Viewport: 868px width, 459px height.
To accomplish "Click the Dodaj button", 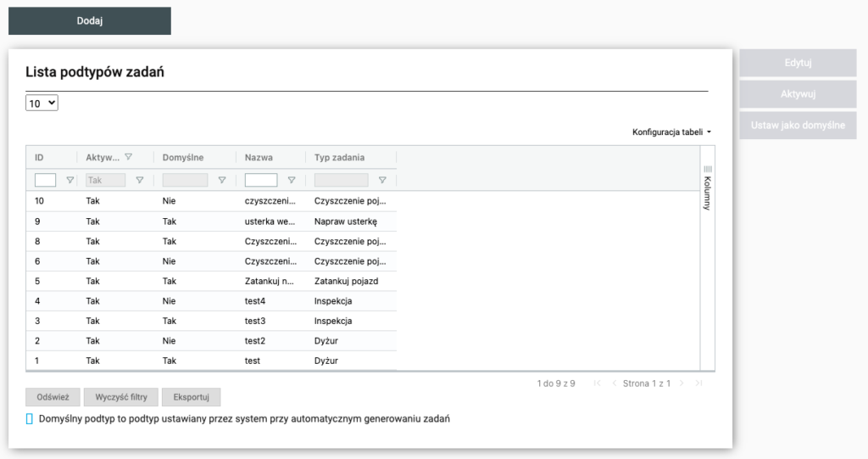I will pyautogui.click(x=90, y=21).
